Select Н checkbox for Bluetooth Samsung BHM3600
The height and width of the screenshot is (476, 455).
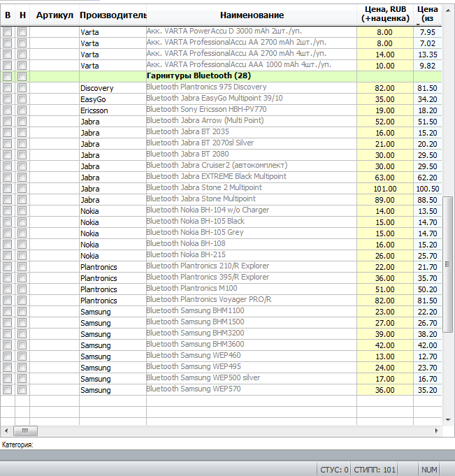click(22, 345)
